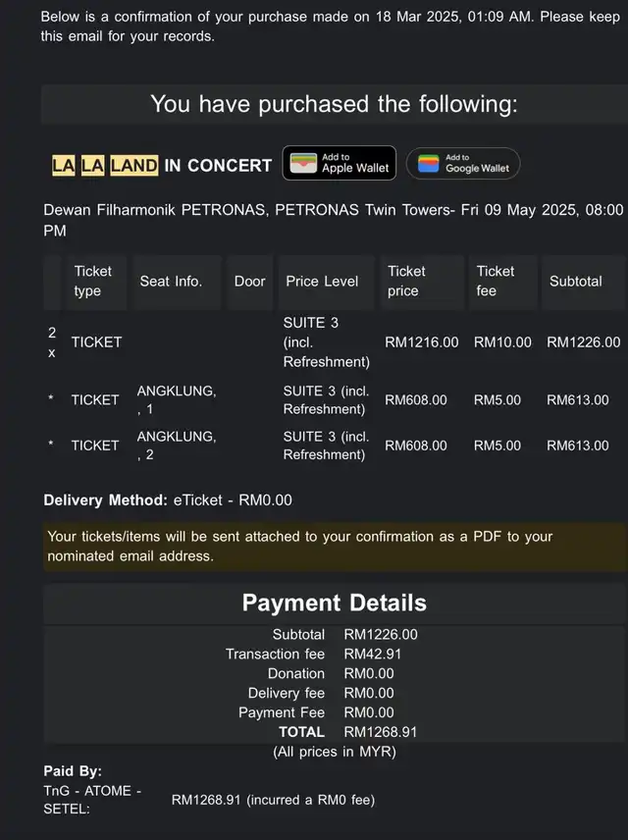This screenshot has width=628, height=840.
Task: Click the PDF tickets notice banner
Action: point(335,547)
